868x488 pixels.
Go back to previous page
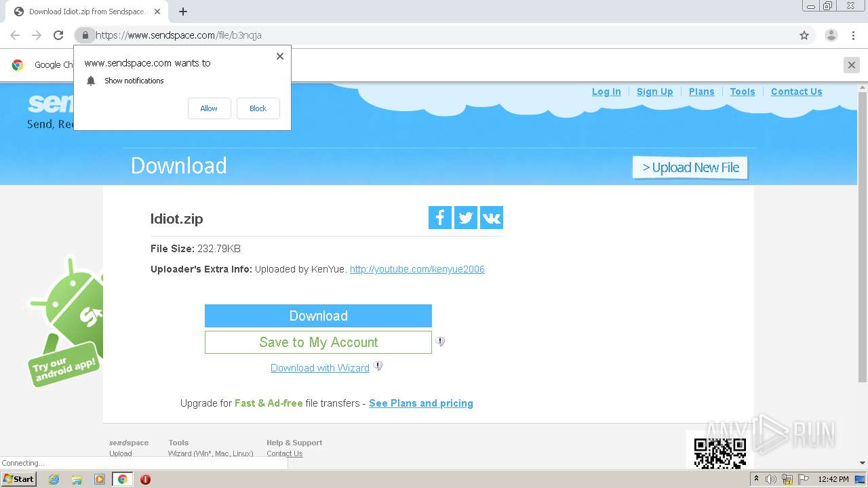(15, 35)
